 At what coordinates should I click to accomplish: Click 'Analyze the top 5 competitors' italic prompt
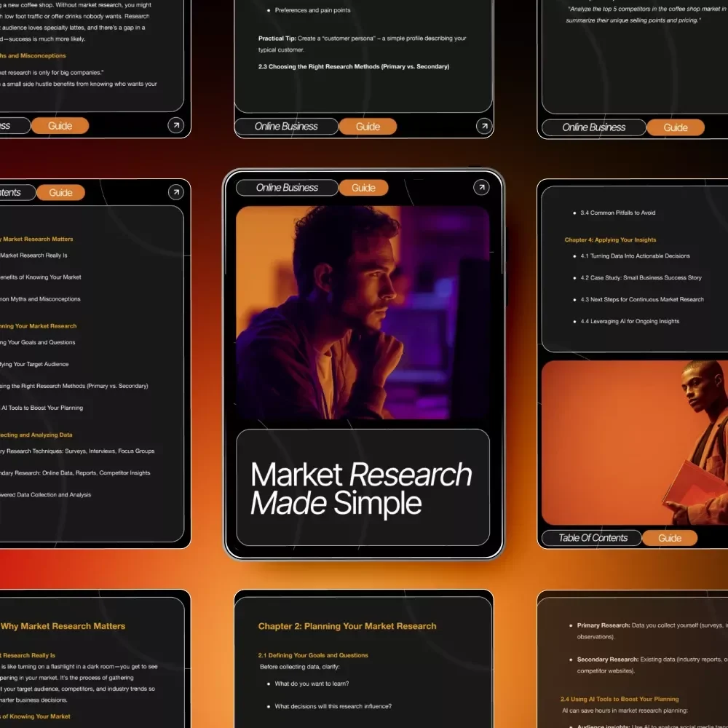point(648,15)
